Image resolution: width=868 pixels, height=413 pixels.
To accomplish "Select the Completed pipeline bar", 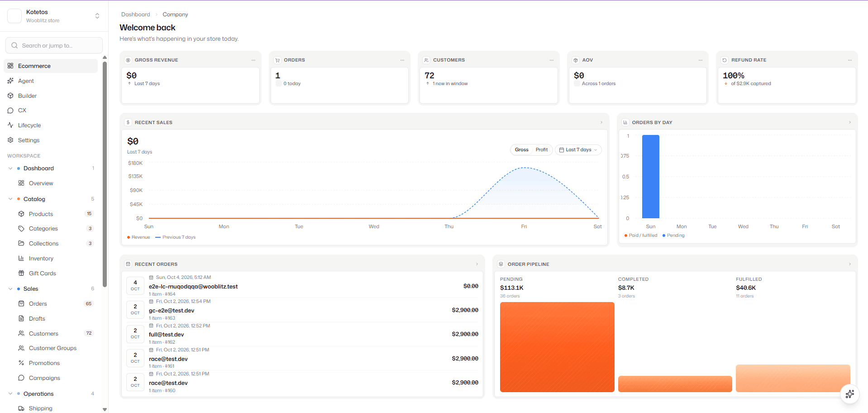I will 675,384.
